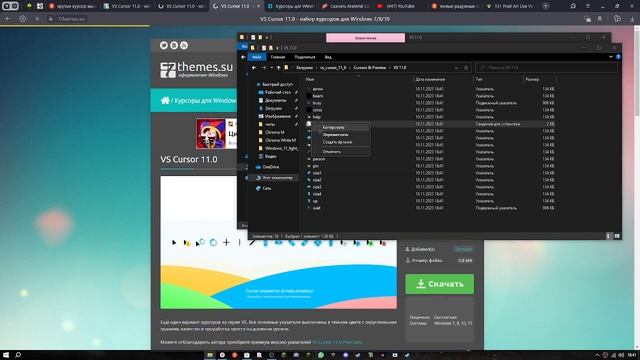Open the Файл ribbon tab in Explorer
This screenshot has height=360, width=640.
pos(256,57)
